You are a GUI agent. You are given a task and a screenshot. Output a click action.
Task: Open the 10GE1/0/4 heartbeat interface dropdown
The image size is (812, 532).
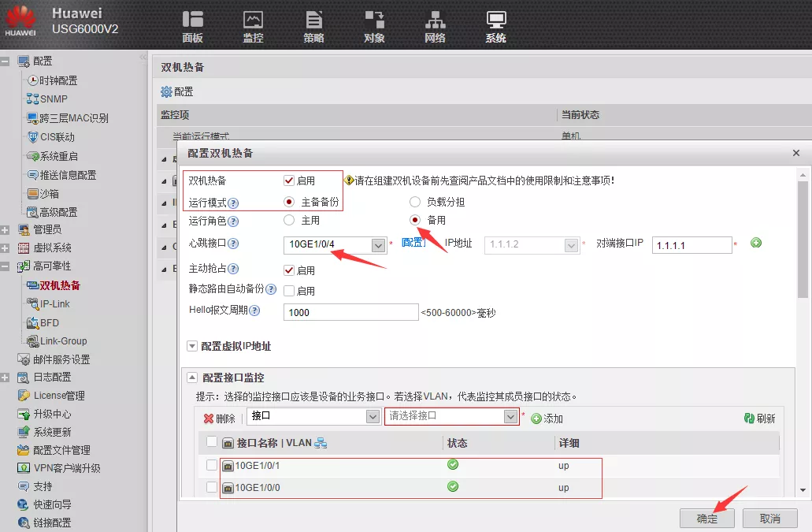click(x=377, y=245)
